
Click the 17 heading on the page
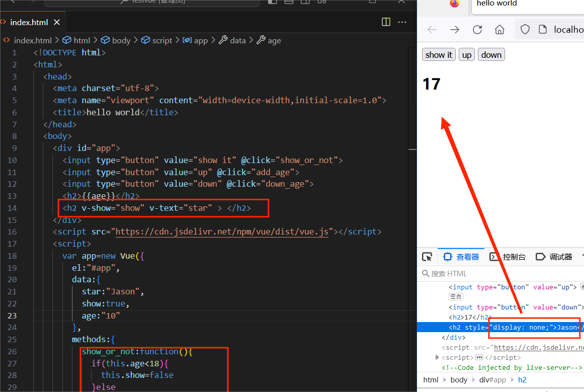(432, 84)
